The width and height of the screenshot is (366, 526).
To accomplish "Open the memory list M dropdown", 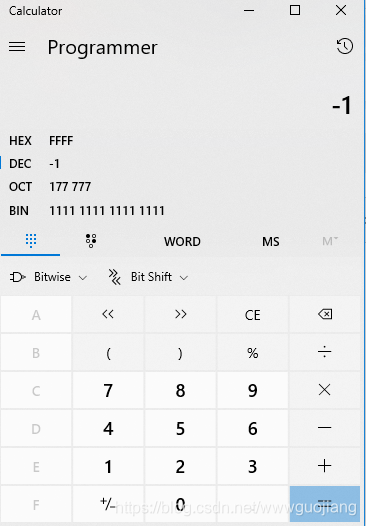I will (330, 241).
